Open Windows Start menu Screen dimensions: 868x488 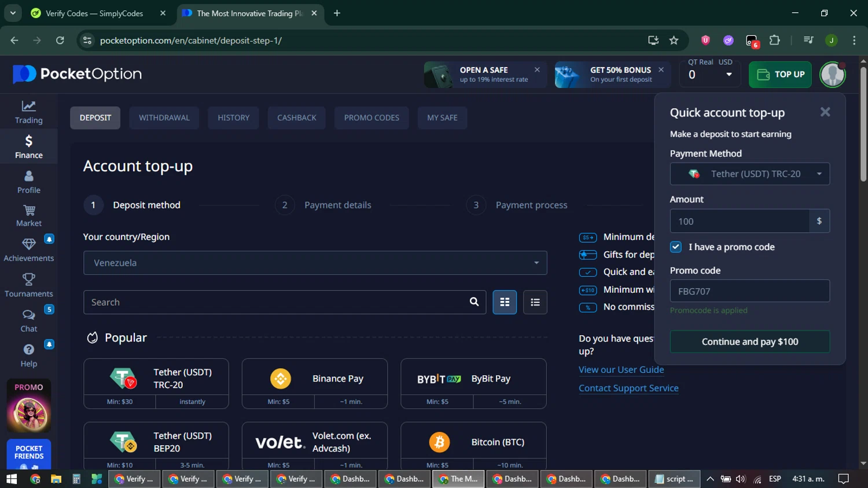12,479
